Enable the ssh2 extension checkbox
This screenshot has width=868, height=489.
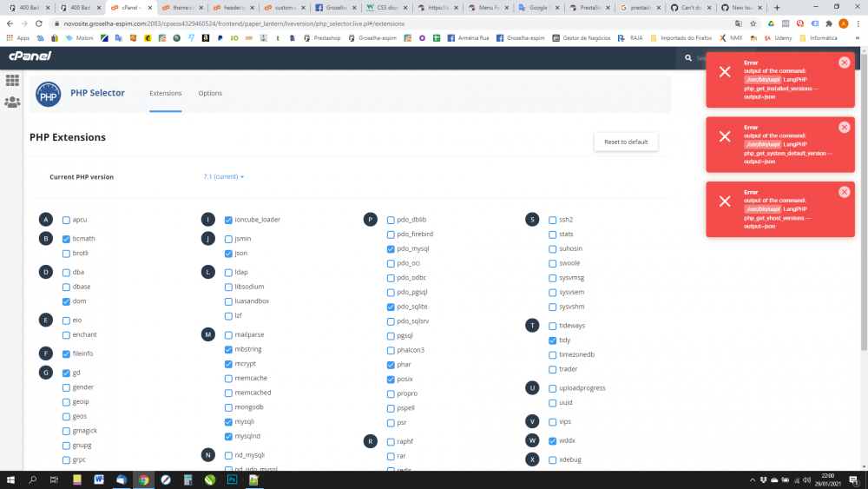[552, 221]
